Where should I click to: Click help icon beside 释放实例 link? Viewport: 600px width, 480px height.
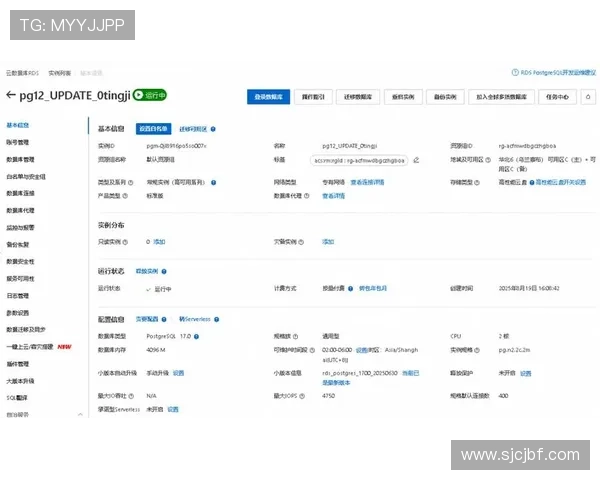(x=164, y=271)
